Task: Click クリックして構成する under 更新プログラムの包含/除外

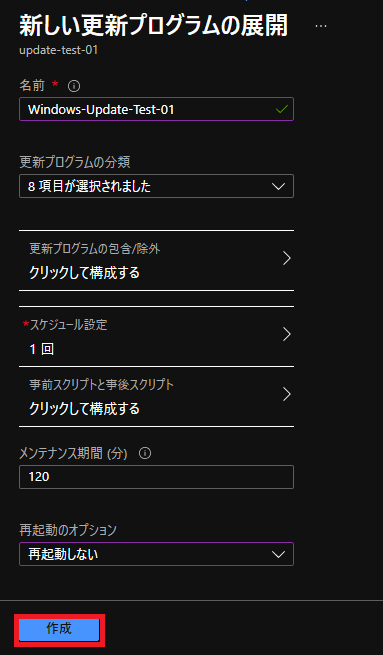Action: pyautogui.click(x=84, y=273)
